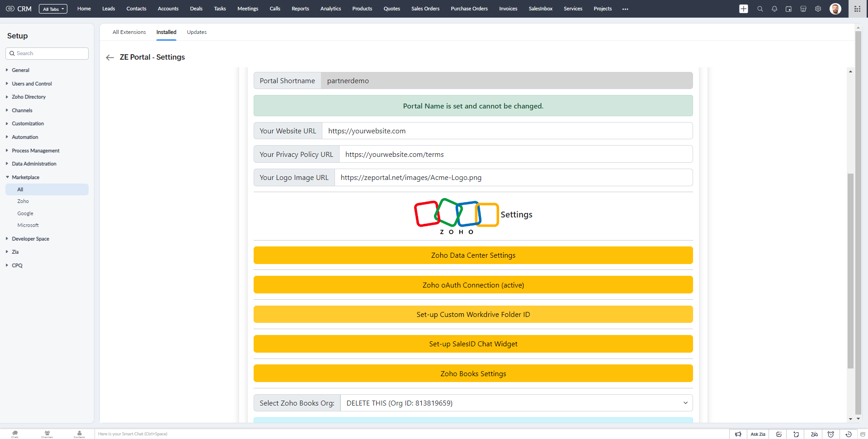The image size is (868, 439).
Task: Open the Analytics module
Action: tap(330, 9)
